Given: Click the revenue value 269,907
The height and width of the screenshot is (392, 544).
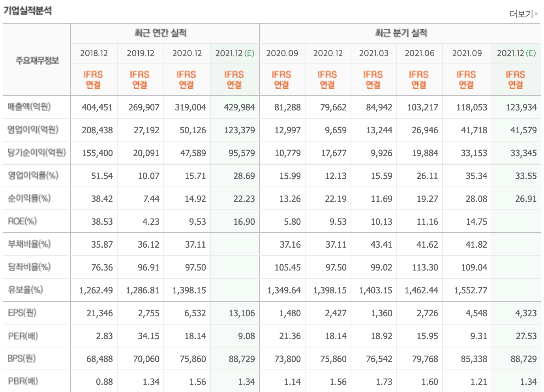Looking at the screenshot, I should pyautogui.click(x=144, y=107).
